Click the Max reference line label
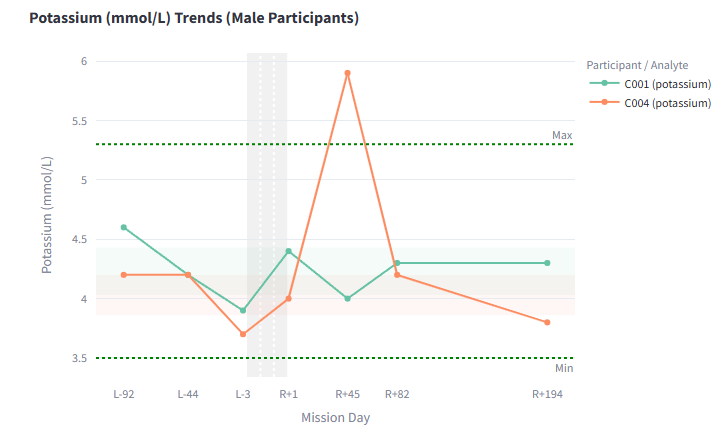The width and height of the screenshot is (727, 436). 562,135
